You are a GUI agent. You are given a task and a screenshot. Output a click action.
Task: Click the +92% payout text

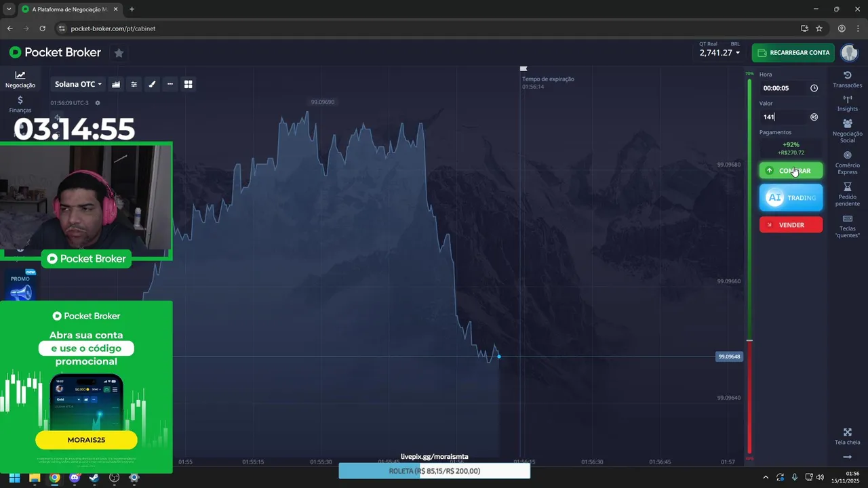pyautogui.click(x=791, y=144)
